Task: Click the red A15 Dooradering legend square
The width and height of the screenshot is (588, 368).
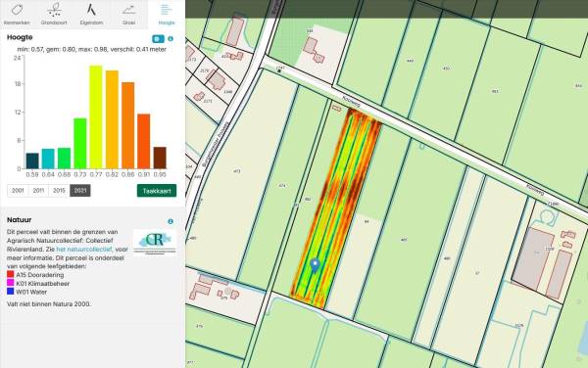Action: click(11, 274)
